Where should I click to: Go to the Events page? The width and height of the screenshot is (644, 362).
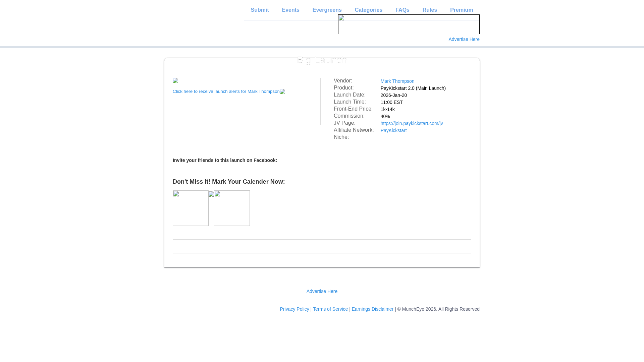tap(290, 10)
